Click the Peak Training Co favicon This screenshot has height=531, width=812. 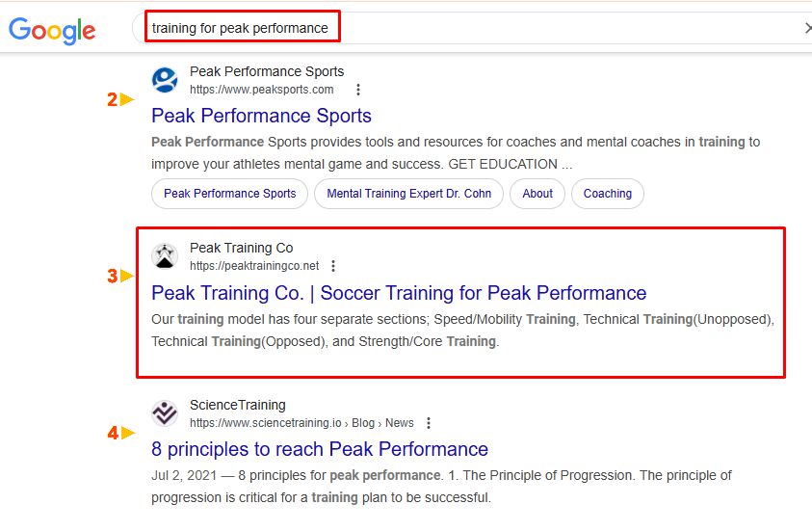[x=165, y=256]
